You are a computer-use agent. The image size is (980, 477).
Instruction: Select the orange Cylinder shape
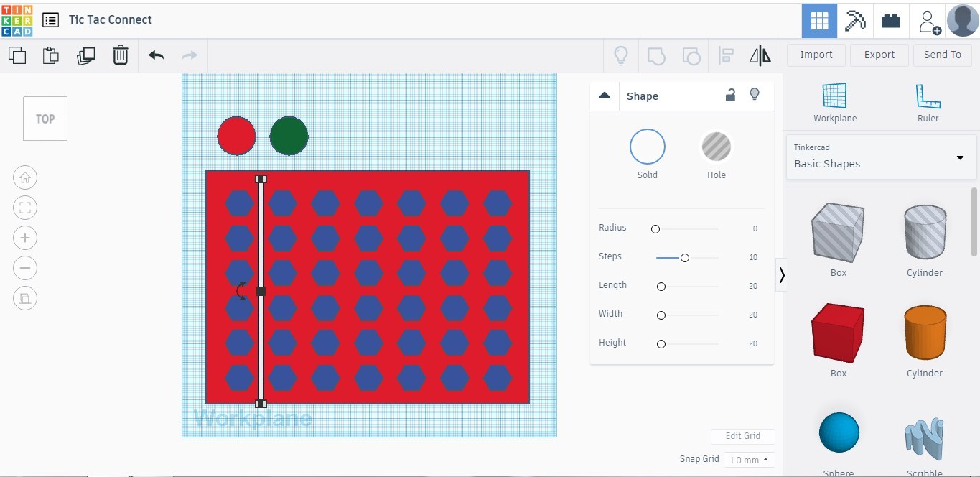(925, 332)
